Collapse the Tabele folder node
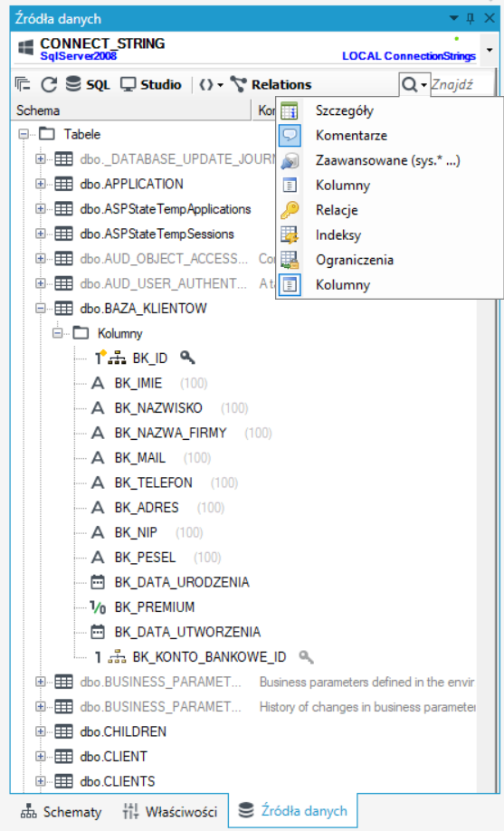Image resolution: width=504 pixels, height=831 pixels. [24, 134]
